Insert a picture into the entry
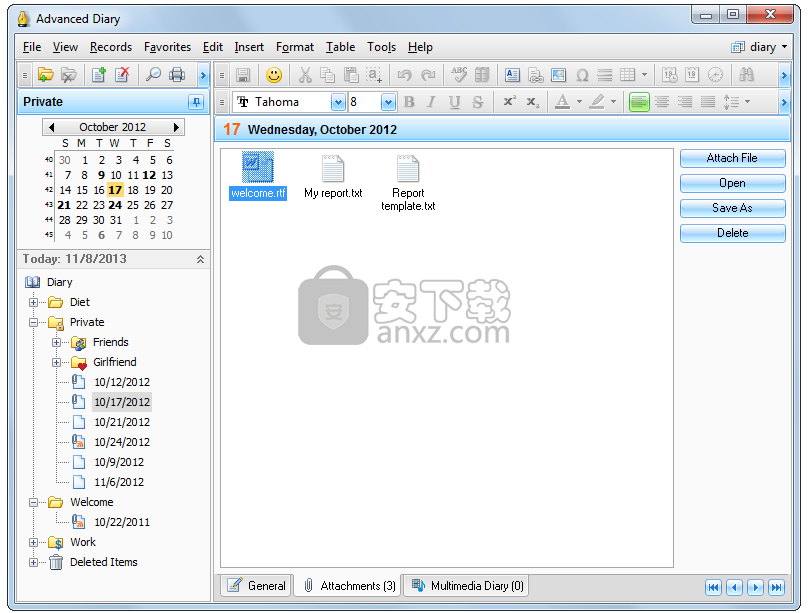Image resolution: width=812 pixels, height=613 pixels. click(x=558, y=75)
